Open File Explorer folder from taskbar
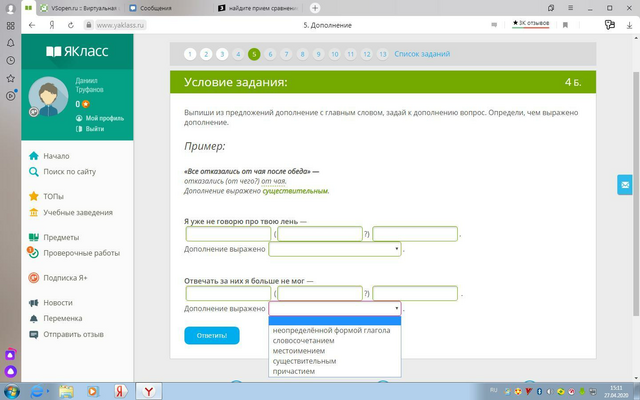640x400 pixels. pos(66,391)
